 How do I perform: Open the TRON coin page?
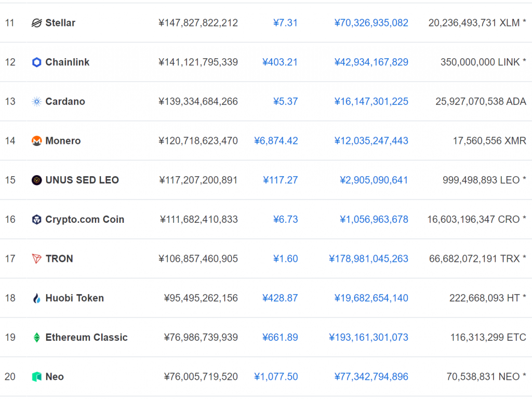pos(59,259)
